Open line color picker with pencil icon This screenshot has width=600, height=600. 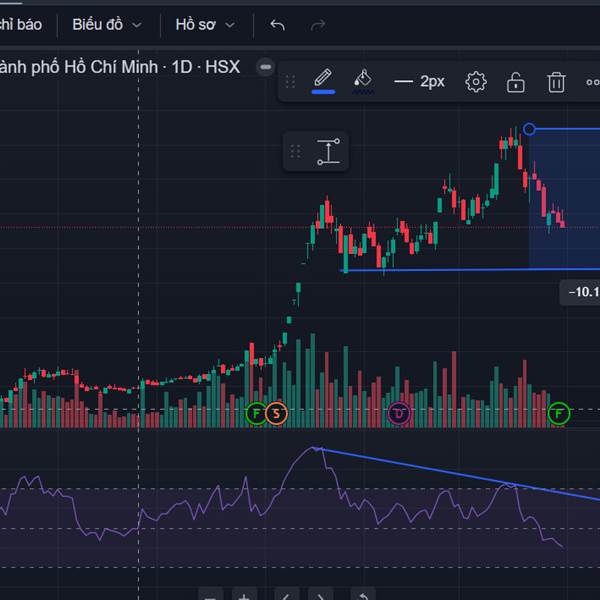tap(323, 81)
